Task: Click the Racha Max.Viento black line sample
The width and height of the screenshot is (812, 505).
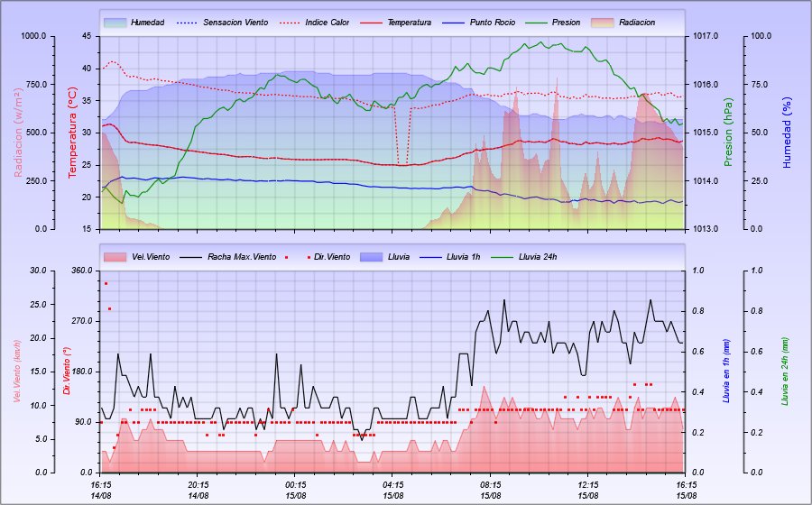Action: (x=191, y=257)
